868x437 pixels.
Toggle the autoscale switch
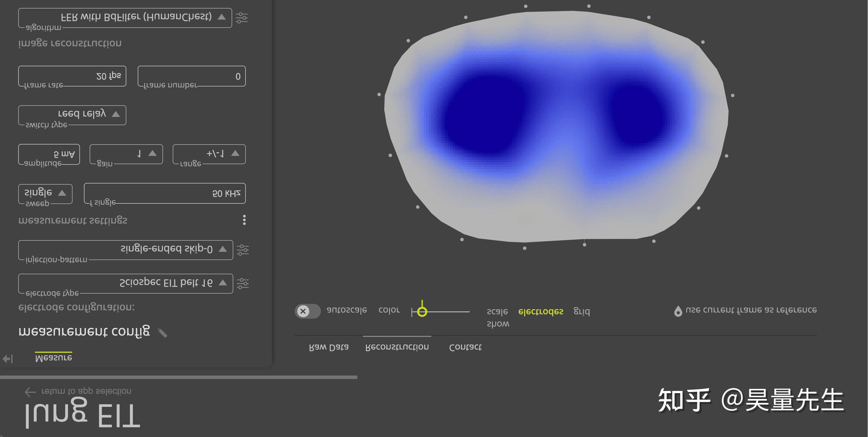pyautogui.click(x=307, y=311)
